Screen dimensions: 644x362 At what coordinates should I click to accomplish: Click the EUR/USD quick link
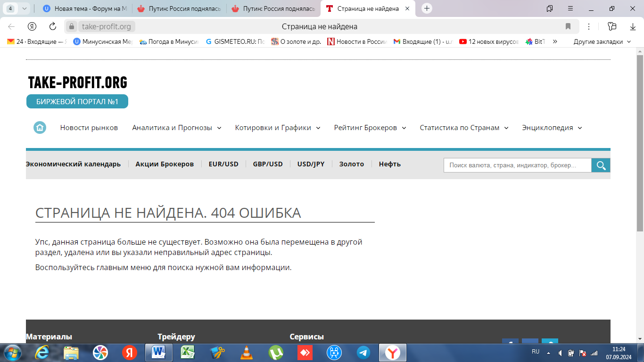(223, 164)
